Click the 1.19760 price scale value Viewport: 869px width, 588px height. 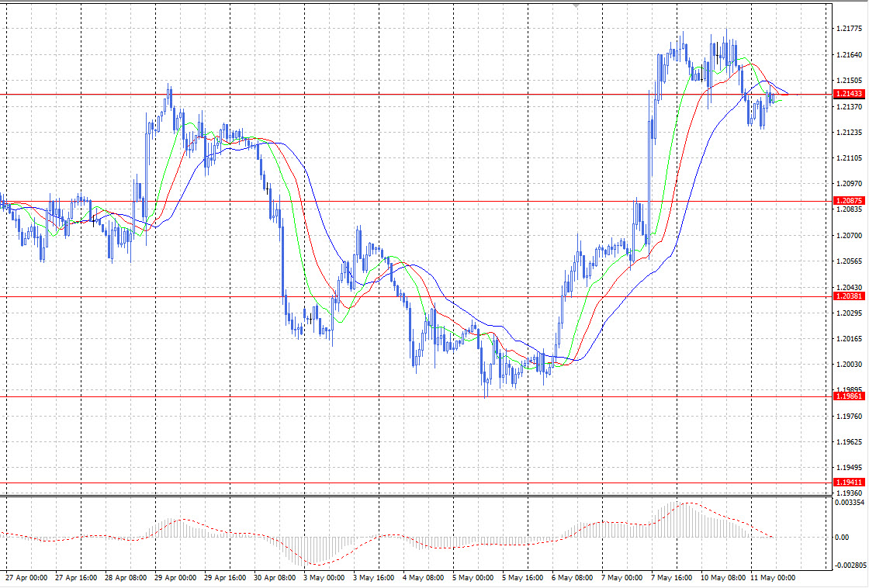tap(849, 417)
